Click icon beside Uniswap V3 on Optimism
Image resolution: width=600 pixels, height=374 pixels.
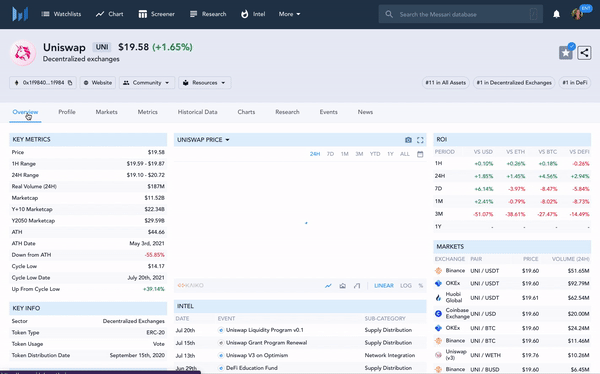[x=221, y=355]
